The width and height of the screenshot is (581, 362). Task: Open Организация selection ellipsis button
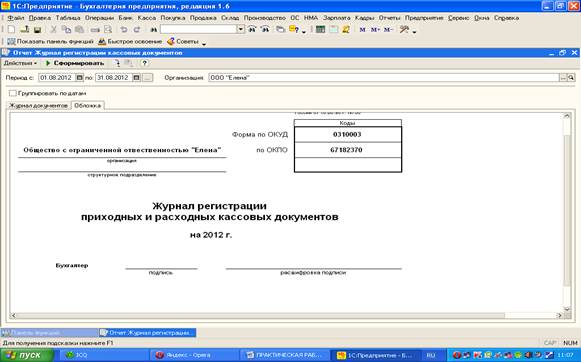point(563,78)
